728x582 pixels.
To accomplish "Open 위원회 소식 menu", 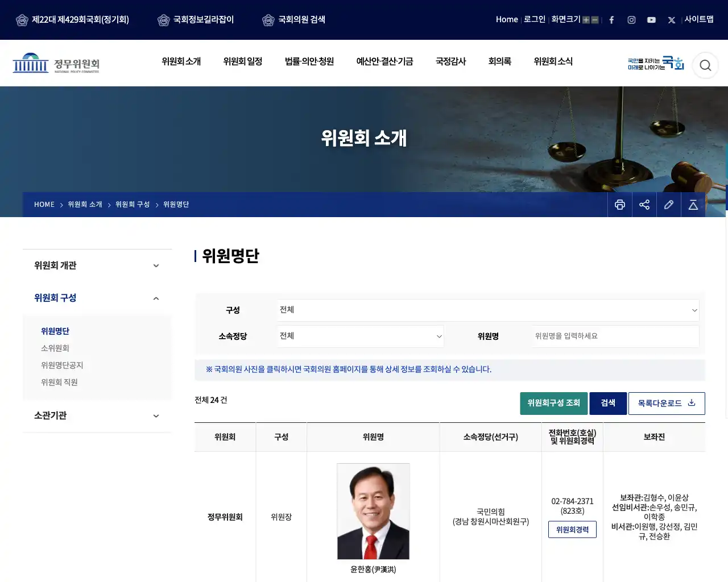I will pos(553,61).
